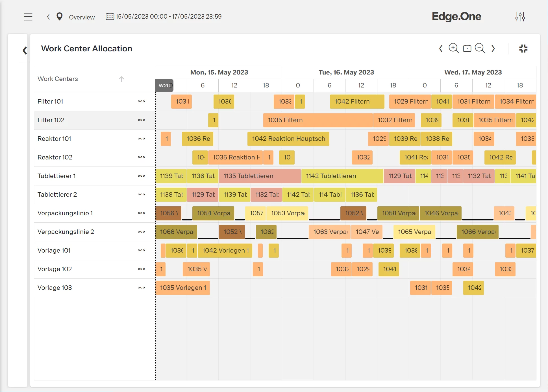Open options menu for Reaktor 102
The width and height of the screenshot is (548, 392).
pyautogui.click(x=141, y=157)
